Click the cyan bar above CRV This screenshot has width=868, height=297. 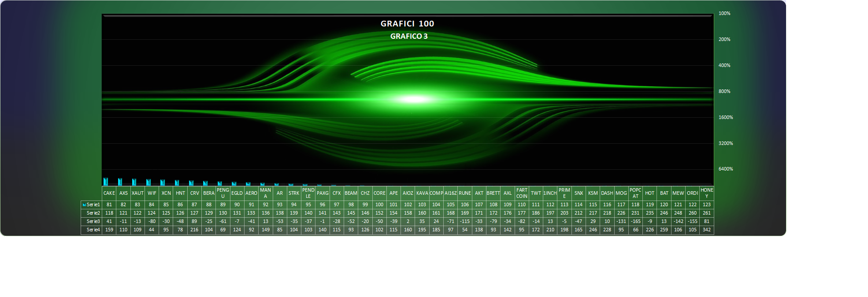pyautogui.click(x=191, y=183)
